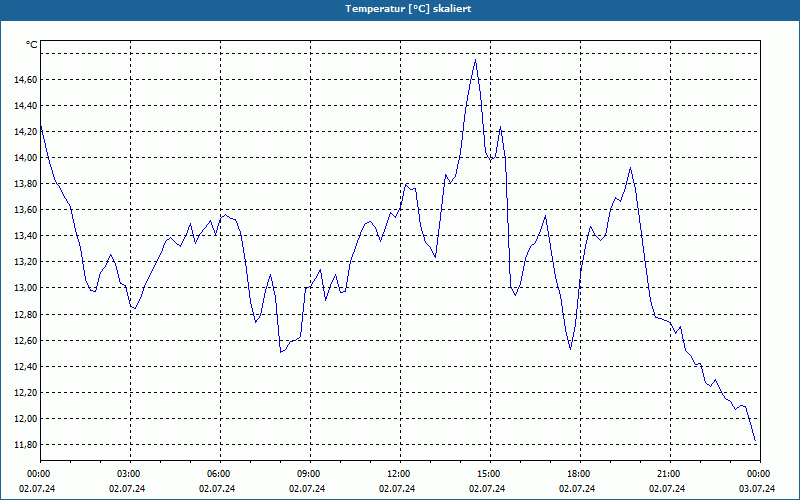Viewport: 800px width, 500px height.
Task: Click the 03.07.24 date label
Action: point(757,488)
